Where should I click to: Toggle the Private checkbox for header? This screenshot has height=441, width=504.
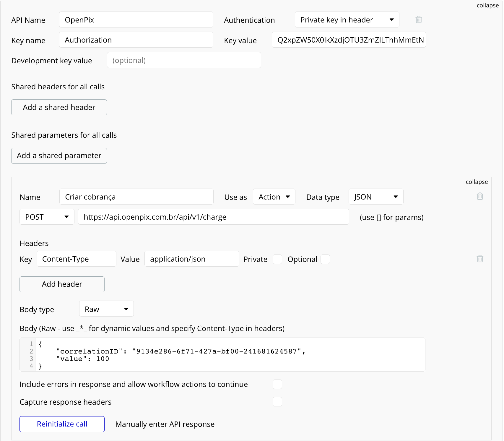click(277, 259)
